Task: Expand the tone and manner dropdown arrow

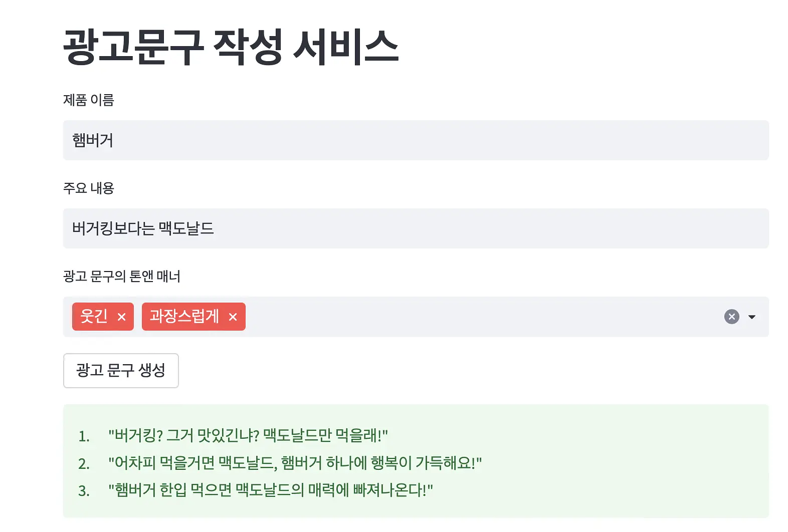Action: point(752,317)
